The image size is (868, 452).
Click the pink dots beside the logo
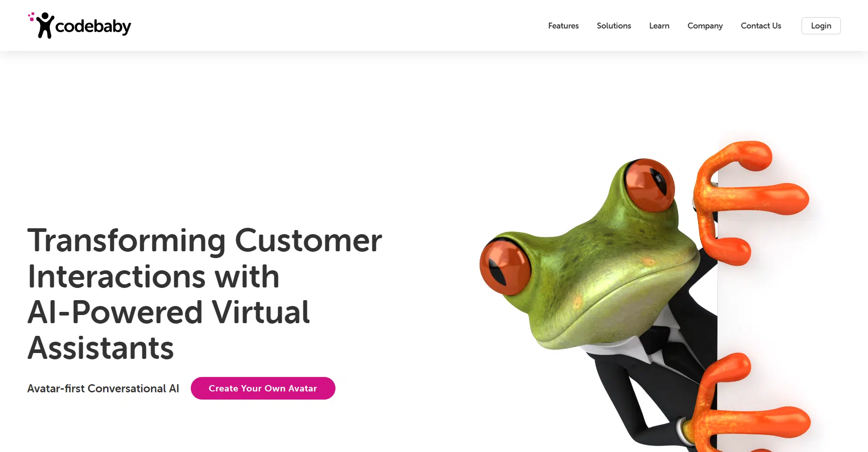tap(31, 17)
